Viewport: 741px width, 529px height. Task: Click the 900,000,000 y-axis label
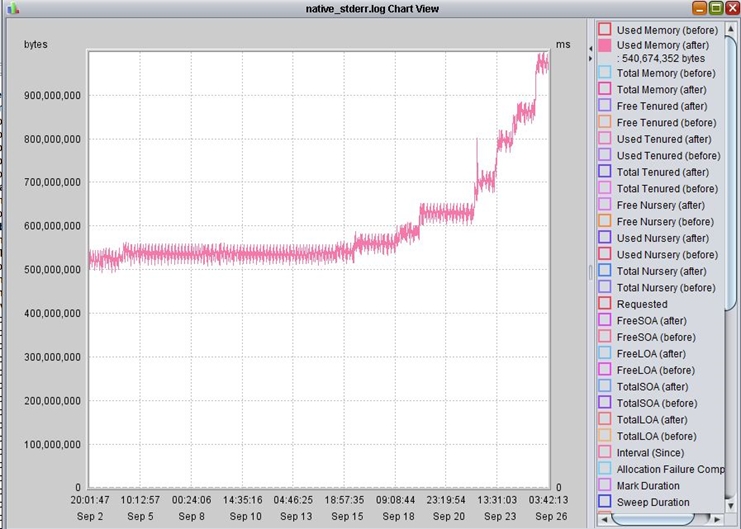coord(52,95)
